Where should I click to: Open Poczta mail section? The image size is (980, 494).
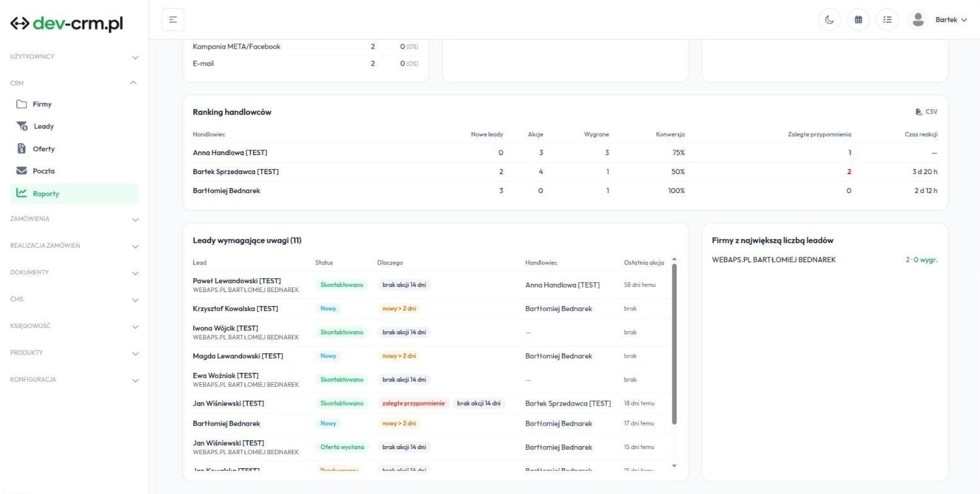(x=74, y=171)
